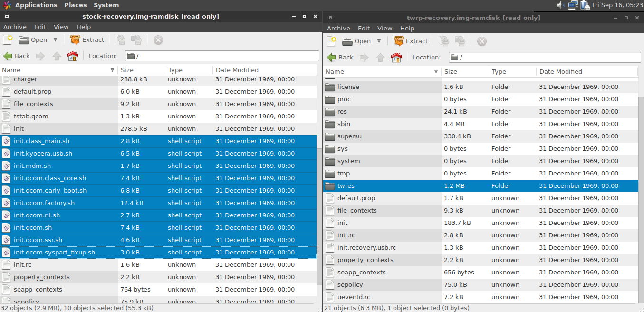Select fstab.qcom file row
Screen dimensions: 644x312
[x=158, y=117]
